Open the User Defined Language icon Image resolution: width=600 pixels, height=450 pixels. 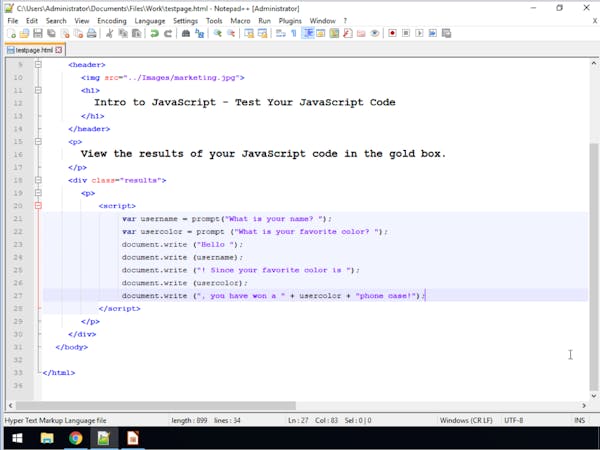coord(321,34)
